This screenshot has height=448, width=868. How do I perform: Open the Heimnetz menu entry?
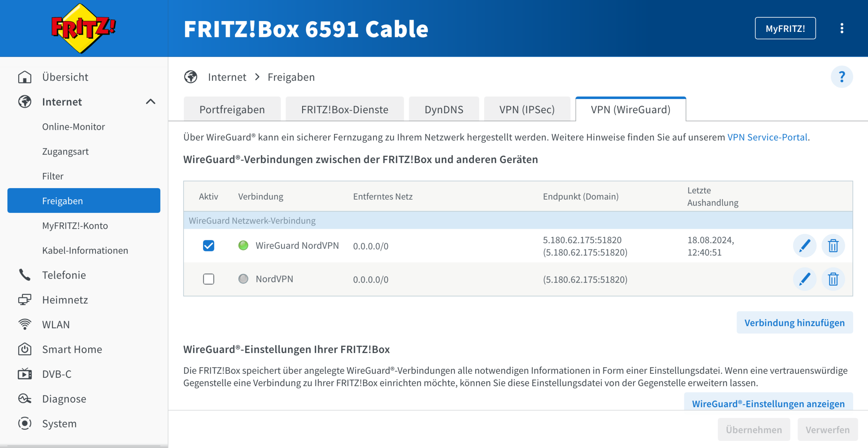tap(65, 300)
